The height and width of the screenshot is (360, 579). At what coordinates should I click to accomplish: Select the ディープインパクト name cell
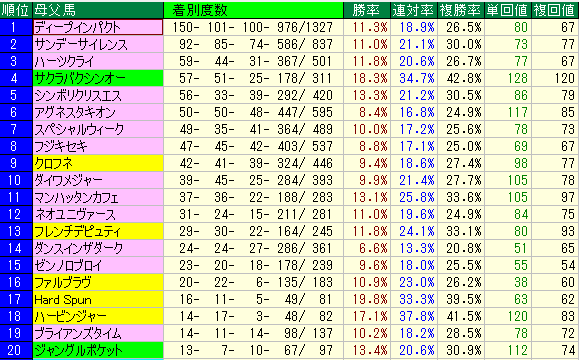[98, 27]
